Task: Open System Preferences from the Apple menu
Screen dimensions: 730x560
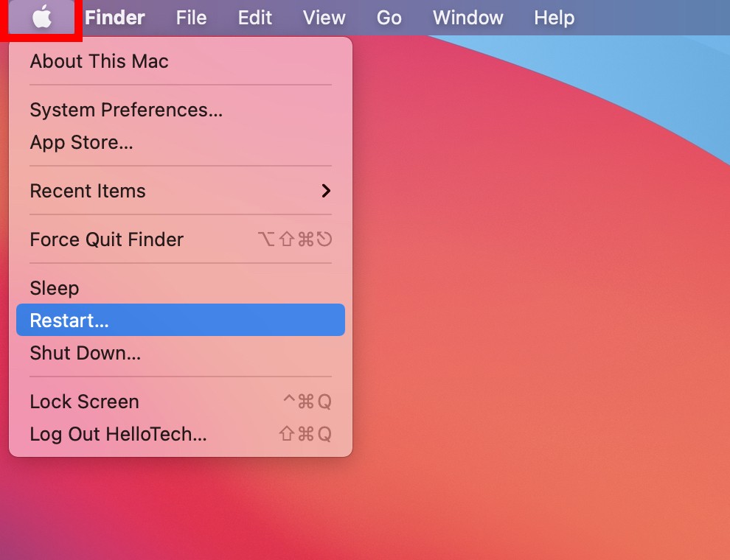Action: [x=125, y=110]
